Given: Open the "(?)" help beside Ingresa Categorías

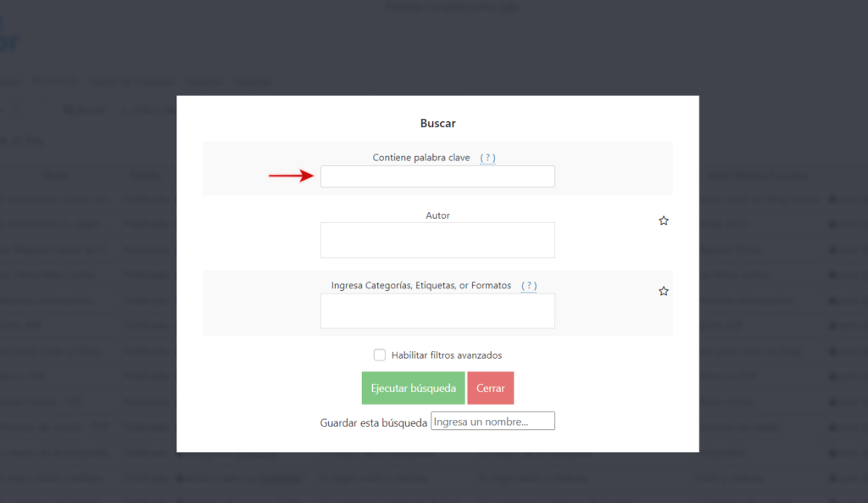Looking at the screenshot, I should 529,285.
